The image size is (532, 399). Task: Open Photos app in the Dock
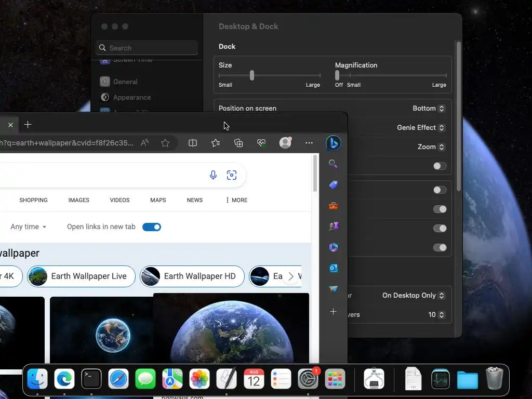pos(199,379)
